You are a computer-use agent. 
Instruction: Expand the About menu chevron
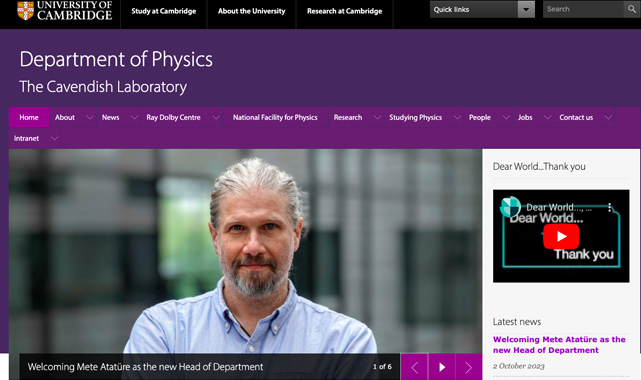click(x=90, y=118)
